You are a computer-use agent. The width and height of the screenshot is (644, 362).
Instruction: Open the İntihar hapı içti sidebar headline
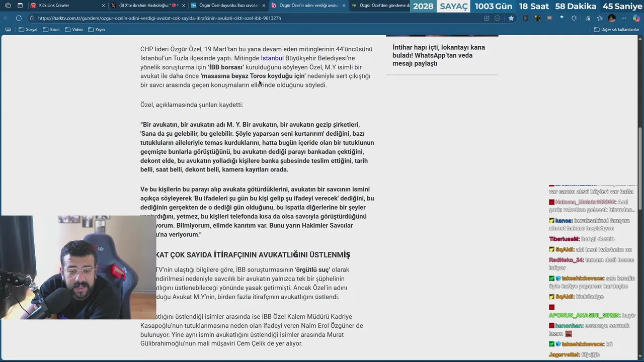pos(439,55)
